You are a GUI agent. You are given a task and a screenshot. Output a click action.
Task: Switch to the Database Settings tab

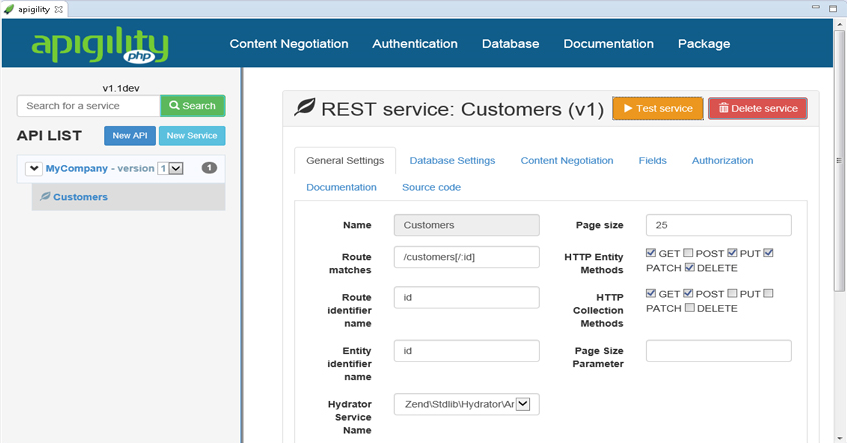452,160
